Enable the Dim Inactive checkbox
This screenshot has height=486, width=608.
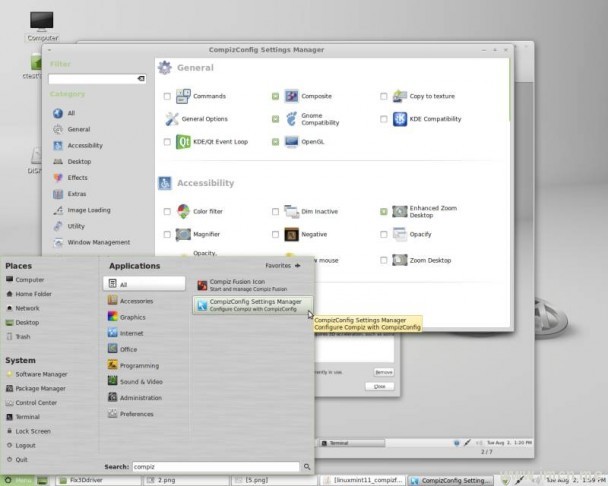275,212
